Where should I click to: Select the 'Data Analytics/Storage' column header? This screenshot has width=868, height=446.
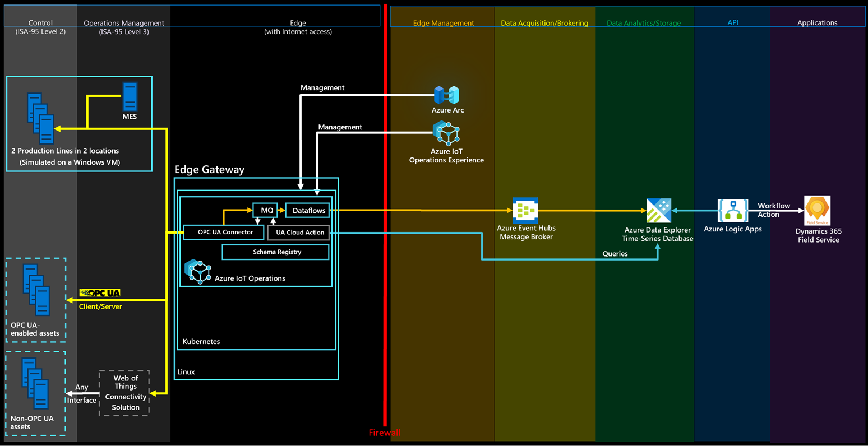point(644,23)
